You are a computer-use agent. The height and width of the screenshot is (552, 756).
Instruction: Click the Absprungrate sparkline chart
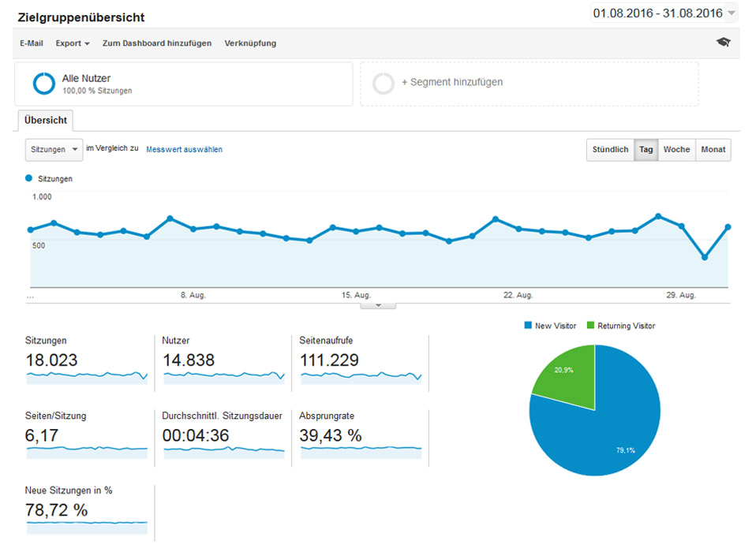[x=361, y=452]
